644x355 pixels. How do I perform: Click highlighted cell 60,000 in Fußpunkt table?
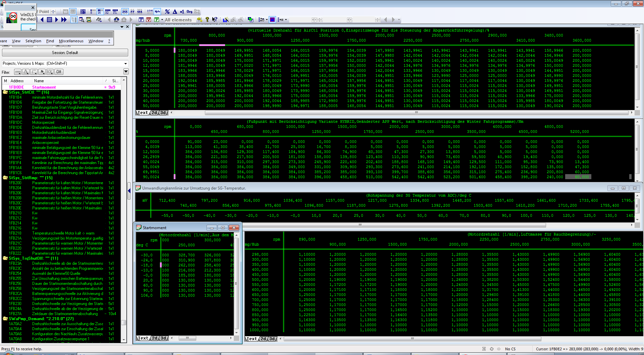[x=578, y=177]
